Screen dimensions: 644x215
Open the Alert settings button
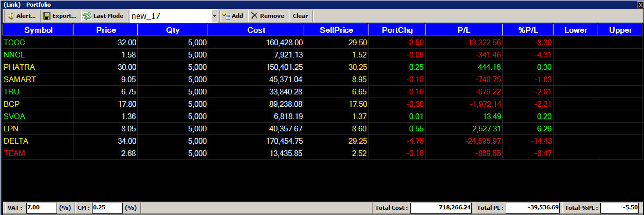pyautogui.click(x=21, y=16)
